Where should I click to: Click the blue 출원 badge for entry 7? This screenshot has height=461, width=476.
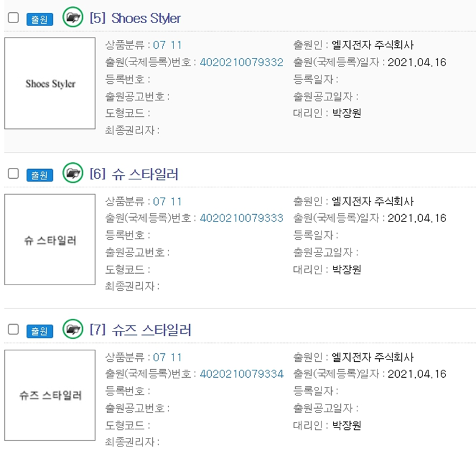(40, 331)
